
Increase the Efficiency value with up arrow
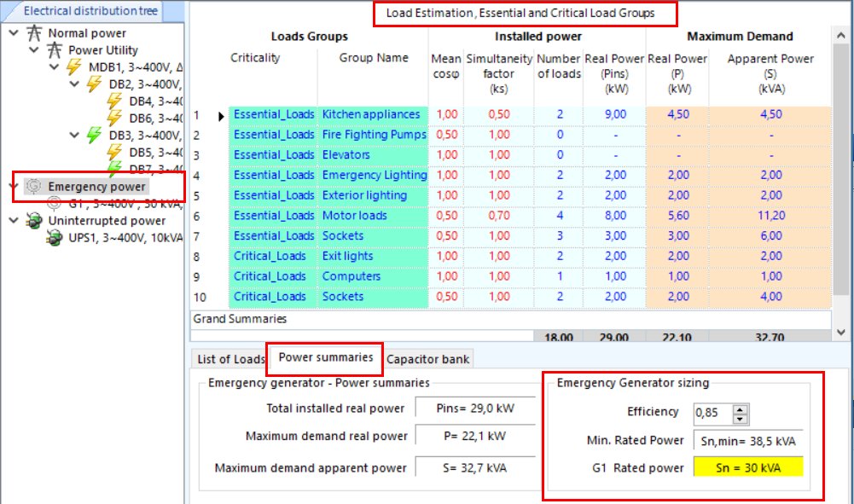740,408
